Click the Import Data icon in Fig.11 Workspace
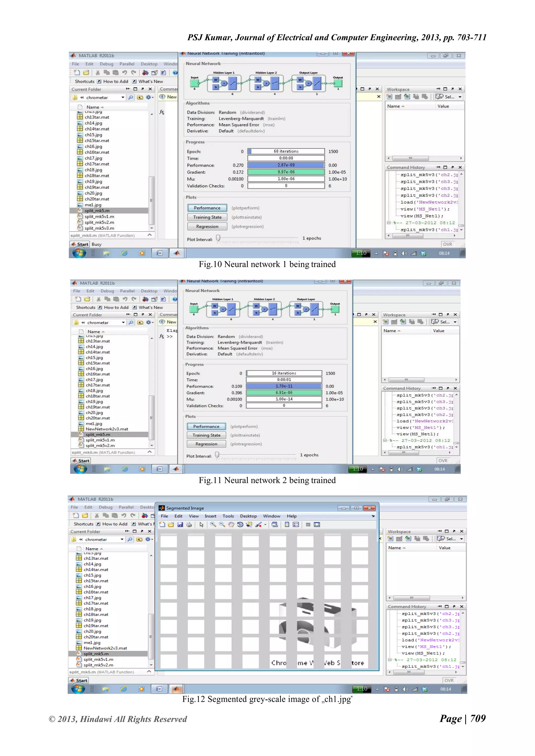Viewport: 535px width, 756px height. pyautogui.click(x=403, y=322)
